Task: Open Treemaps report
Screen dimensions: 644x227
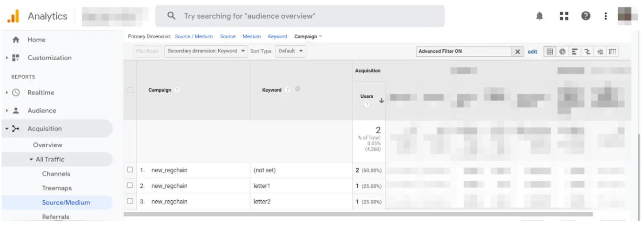Action: 57,188
